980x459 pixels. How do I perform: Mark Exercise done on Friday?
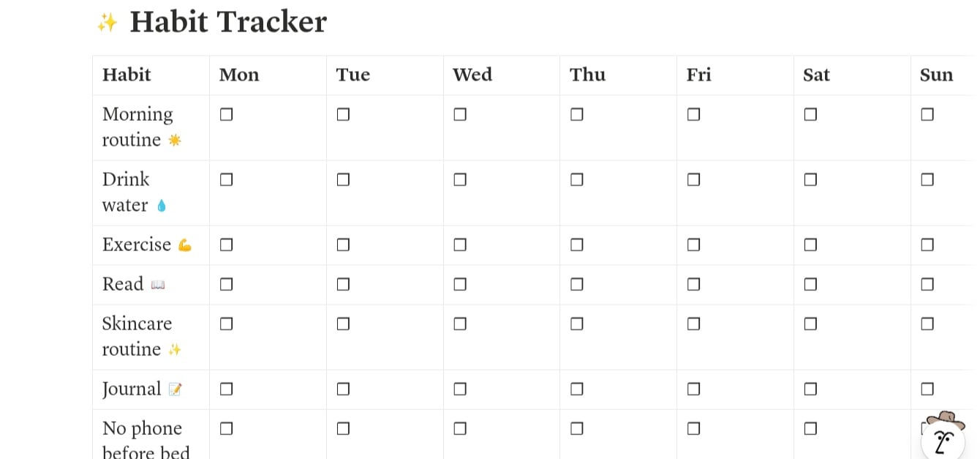[694, 245]
